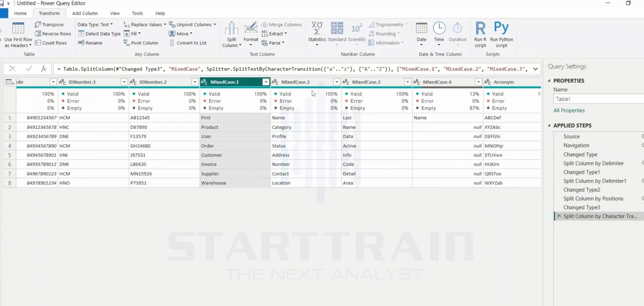
Task: Open the Date column tool
Action: [x=421, y=34]
